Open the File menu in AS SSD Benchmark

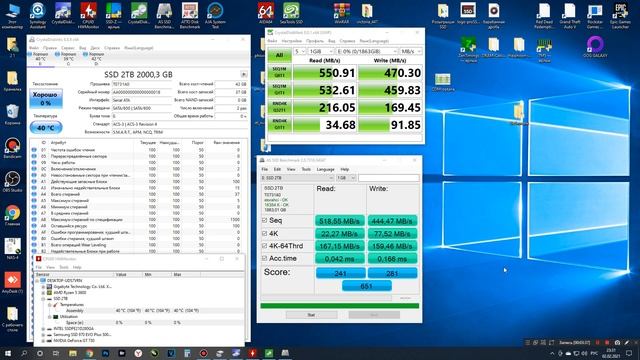[264, 169]
